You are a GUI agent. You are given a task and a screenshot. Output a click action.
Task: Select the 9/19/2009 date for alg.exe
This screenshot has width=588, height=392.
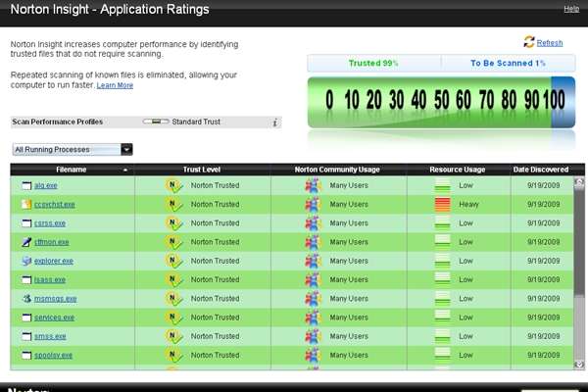[543, 185]
